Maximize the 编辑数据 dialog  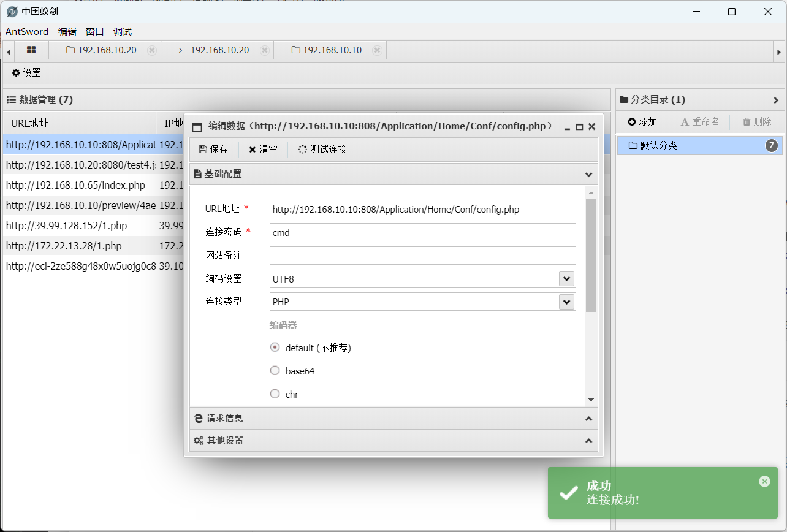point(579,127)
